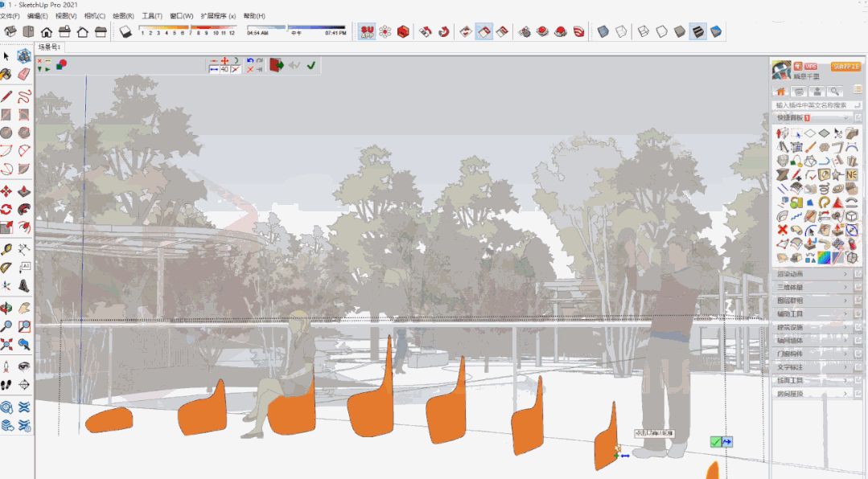Select the Line pencil tool

pos(6,96)
